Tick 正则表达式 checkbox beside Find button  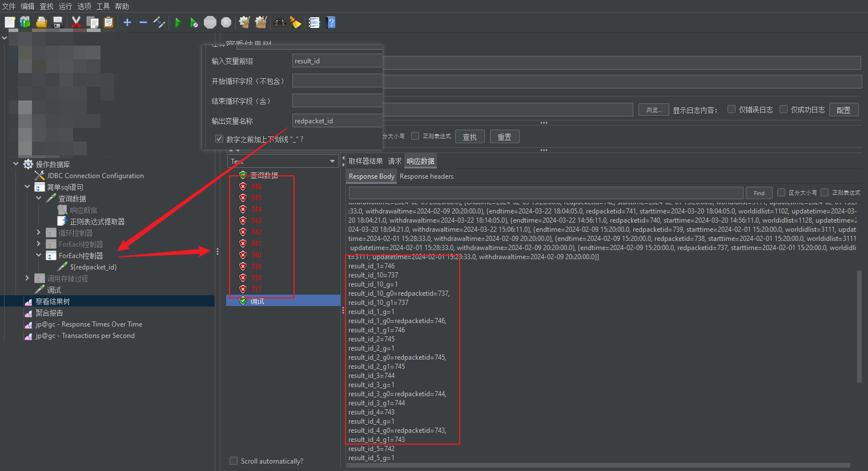pos(825,192)
